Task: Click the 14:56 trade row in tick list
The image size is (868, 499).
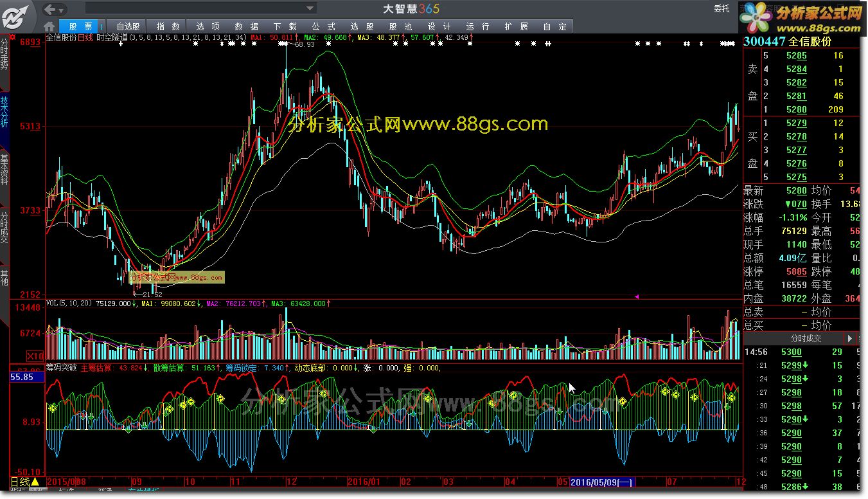Action: point(801,352)
